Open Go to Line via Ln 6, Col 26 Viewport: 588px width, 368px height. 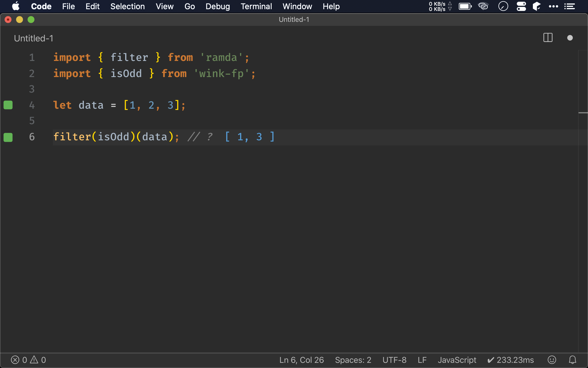[x=301, y=360]
